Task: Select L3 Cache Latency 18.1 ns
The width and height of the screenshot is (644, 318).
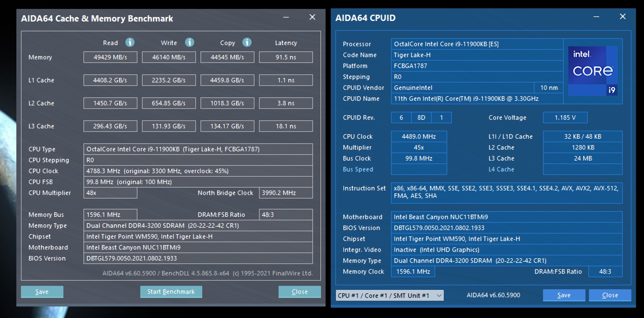Action: click(286, 126)
